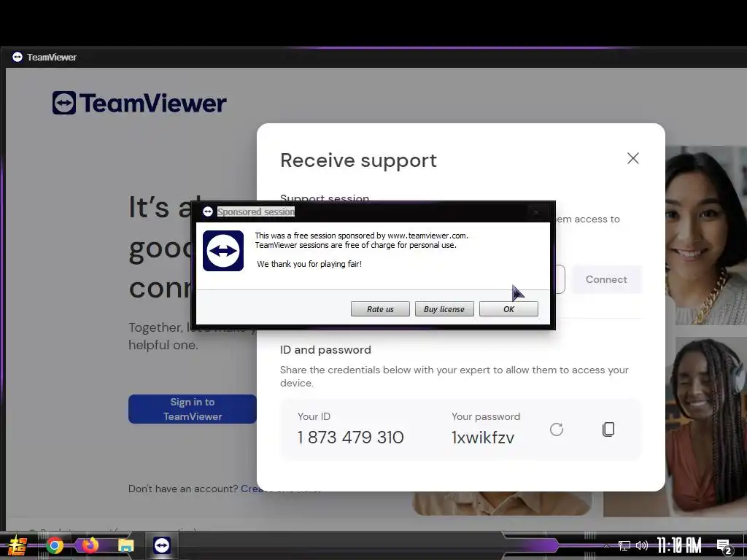Screen dimensions: 747x560
Task: Click the volume icon in system tray
Action: [x=642, y=545]
